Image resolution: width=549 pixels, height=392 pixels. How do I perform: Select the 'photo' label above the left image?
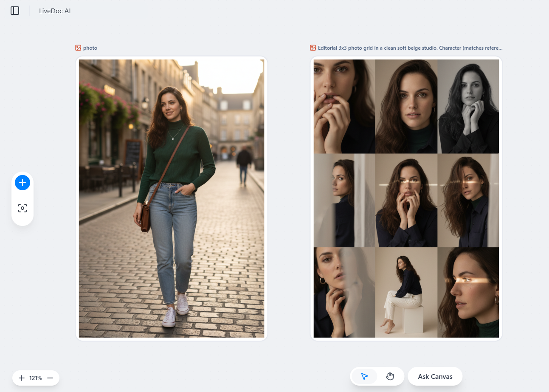coord(90,48)
